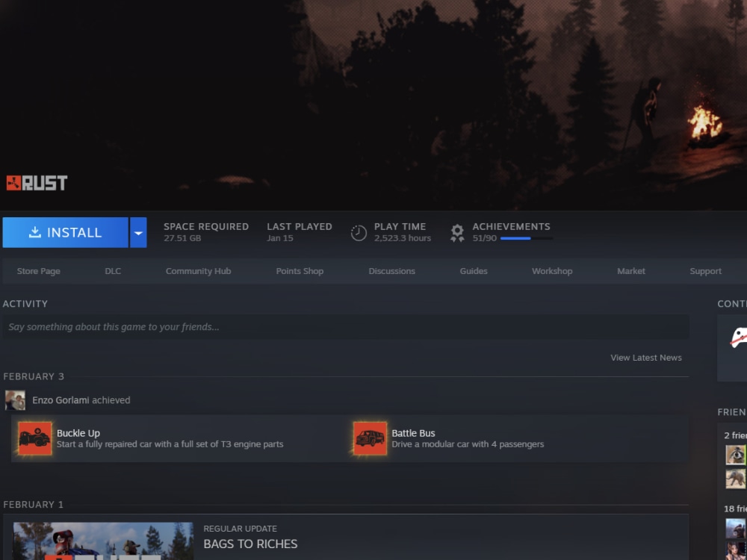Click the FEBRUARY 3 date heading
747x560 pixels.
tap(34, 376)
